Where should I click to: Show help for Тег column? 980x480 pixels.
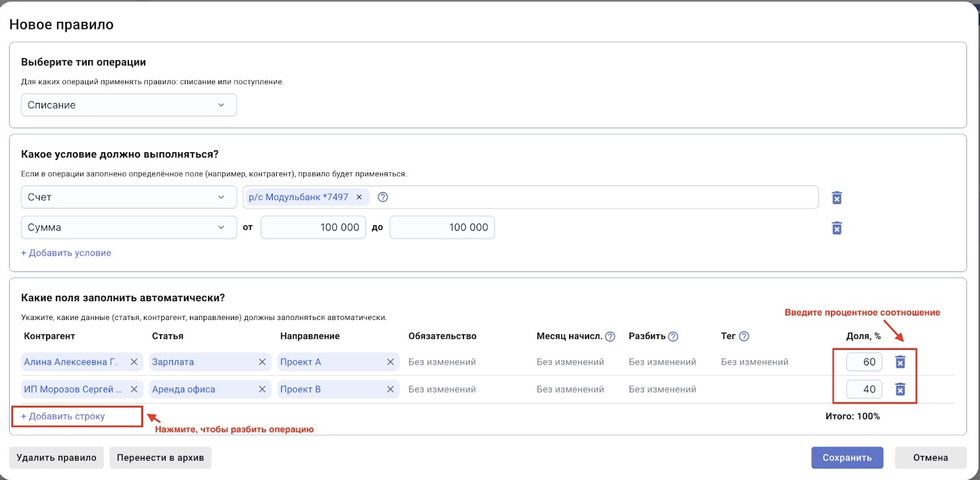[744, 336]
